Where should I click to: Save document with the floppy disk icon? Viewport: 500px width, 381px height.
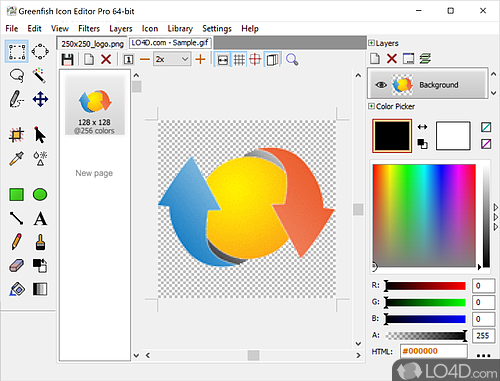click(68, 60)
